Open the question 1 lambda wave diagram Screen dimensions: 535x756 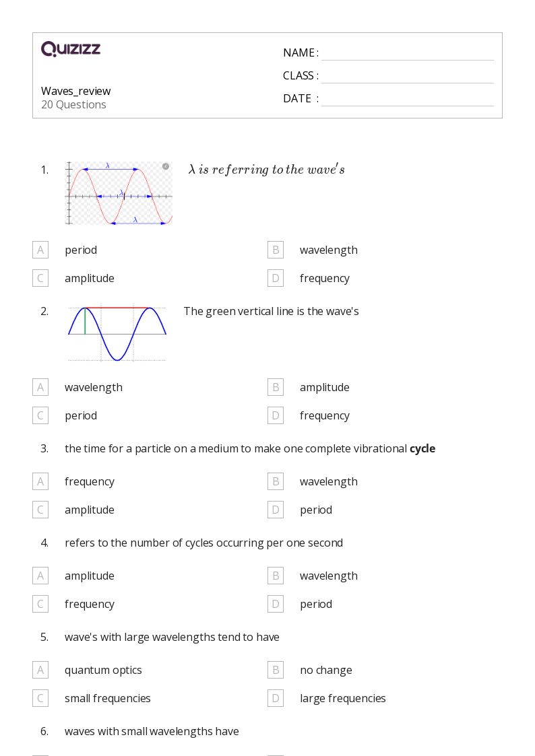119,193
